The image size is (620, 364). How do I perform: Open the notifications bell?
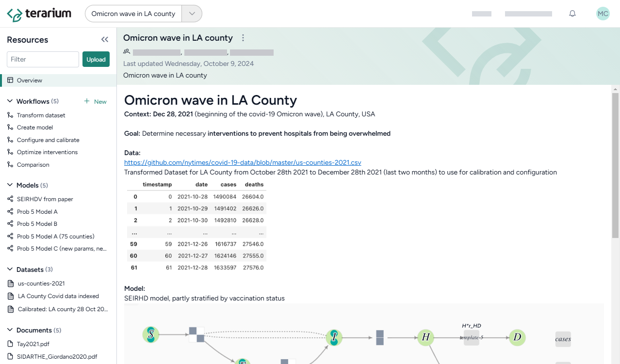point(572,14)
